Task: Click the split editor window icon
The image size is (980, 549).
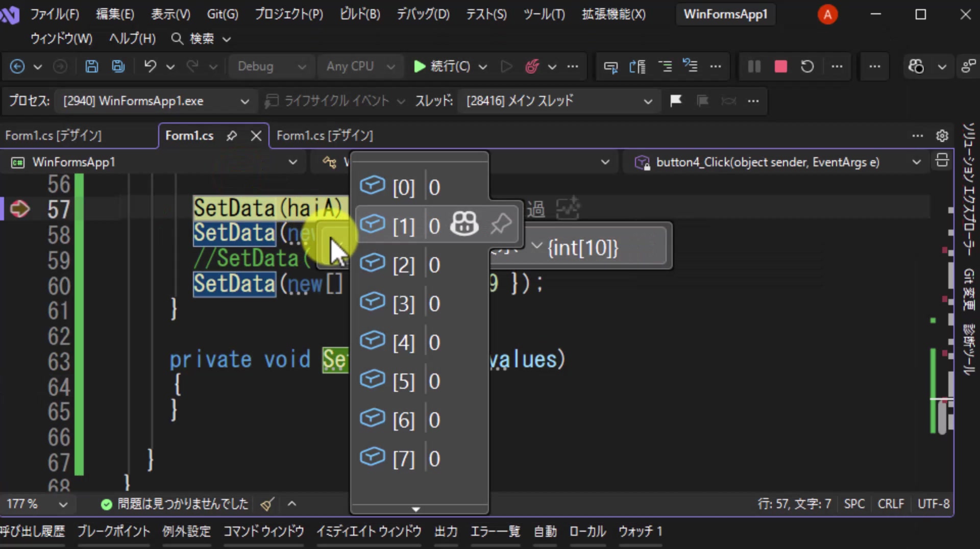Action: coord(942,161)
